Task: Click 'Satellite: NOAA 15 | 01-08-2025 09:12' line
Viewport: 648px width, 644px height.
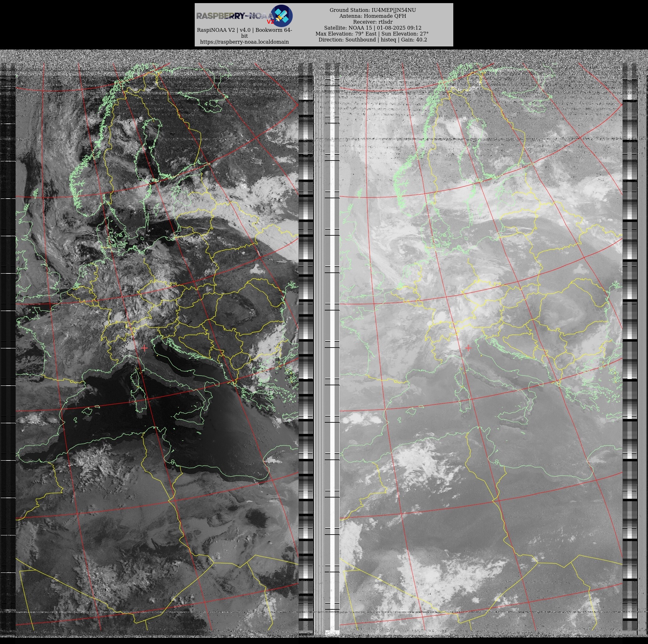Action: [373, 28]
